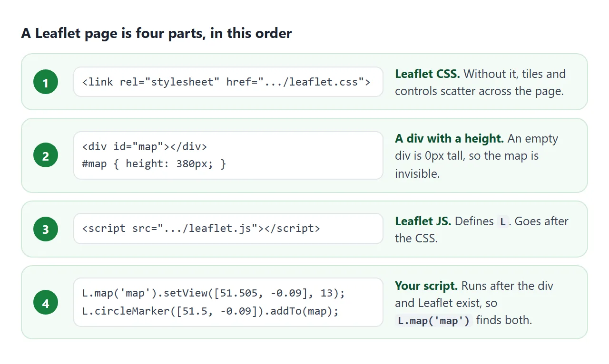Click the green step number 1 badge
Screen dimensions: 609x364
(x=46, y=82)
